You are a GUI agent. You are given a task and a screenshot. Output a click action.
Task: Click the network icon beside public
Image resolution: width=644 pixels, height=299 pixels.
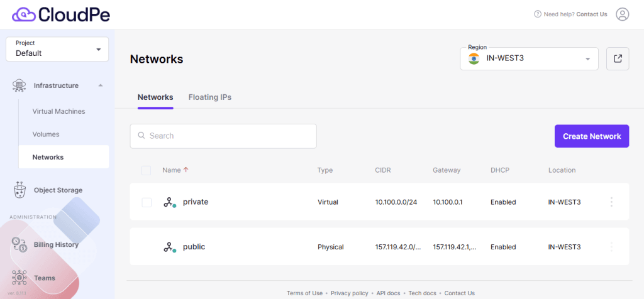169,247
